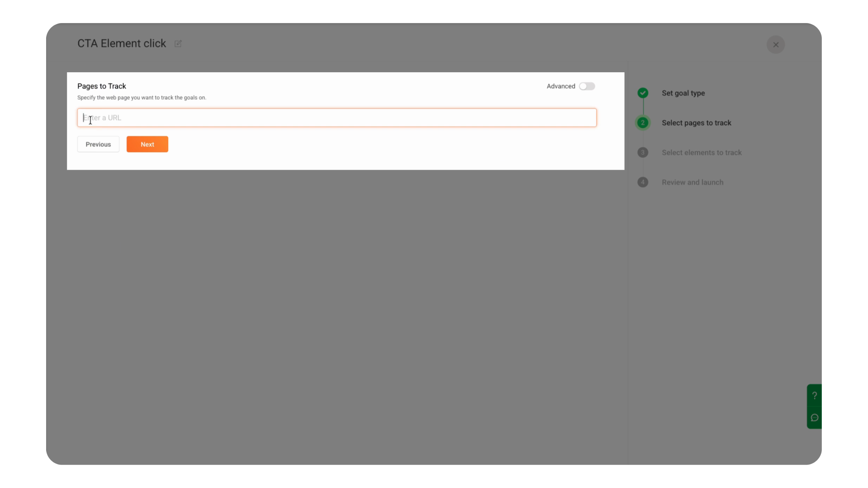Viewport: 868px width, 488px height.
Task: Select the Select pages to track step
Action: (x=696, y=123)
